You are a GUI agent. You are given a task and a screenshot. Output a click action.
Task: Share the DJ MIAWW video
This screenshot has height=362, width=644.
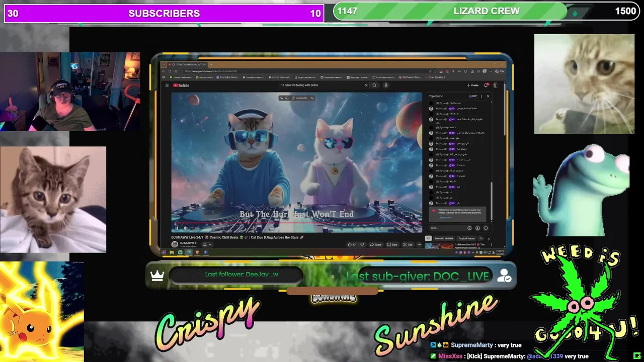click(x=376, y=244)
